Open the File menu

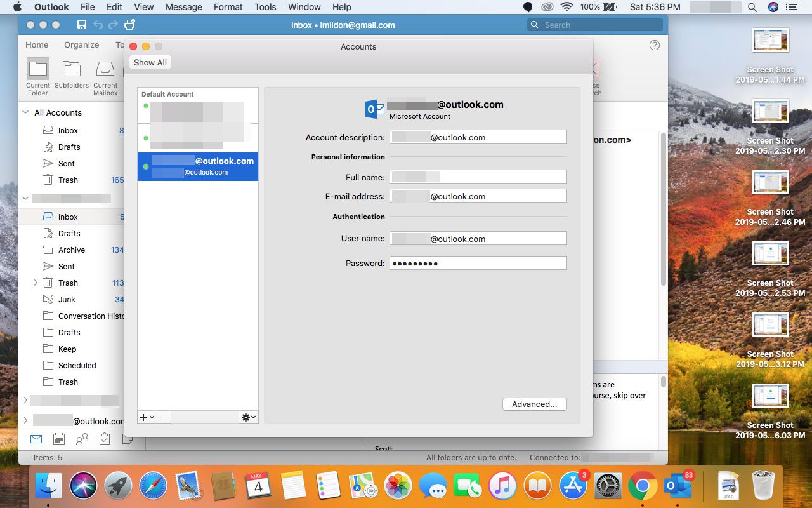88,7
